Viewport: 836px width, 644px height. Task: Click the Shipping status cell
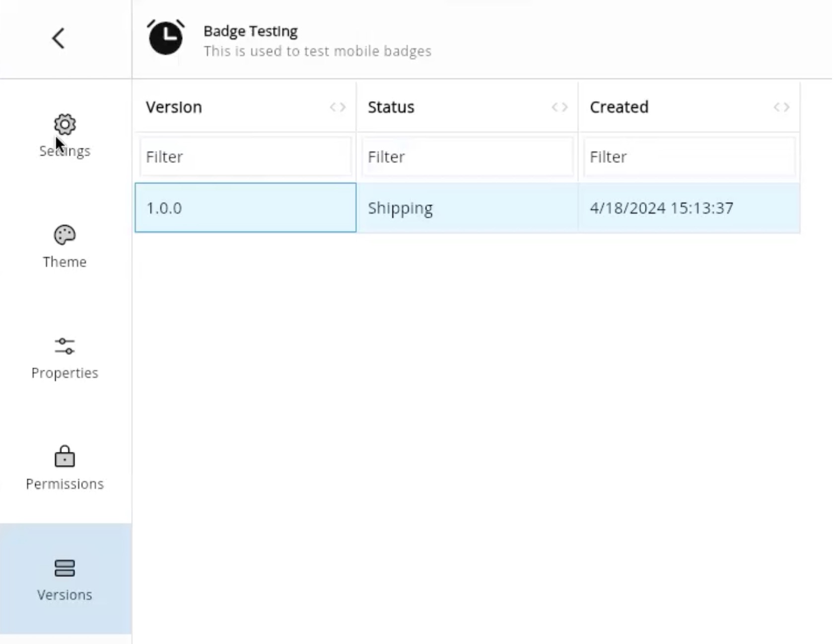tap(467, 207)
